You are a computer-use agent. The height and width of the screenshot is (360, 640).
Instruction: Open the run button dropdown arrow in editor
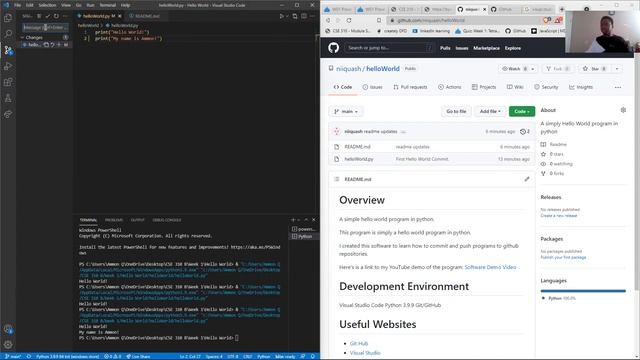click(x=287, y=16)
